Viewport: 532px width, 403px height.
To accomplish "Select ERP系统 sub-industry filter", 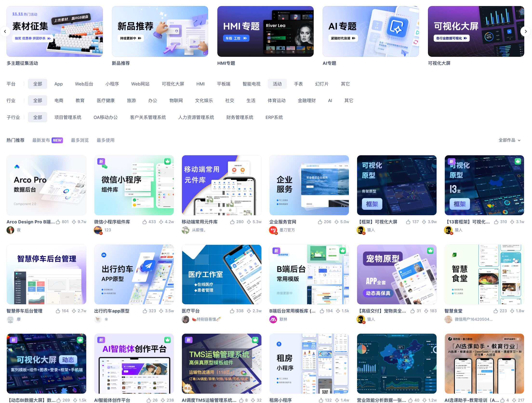I will [274, 117].
